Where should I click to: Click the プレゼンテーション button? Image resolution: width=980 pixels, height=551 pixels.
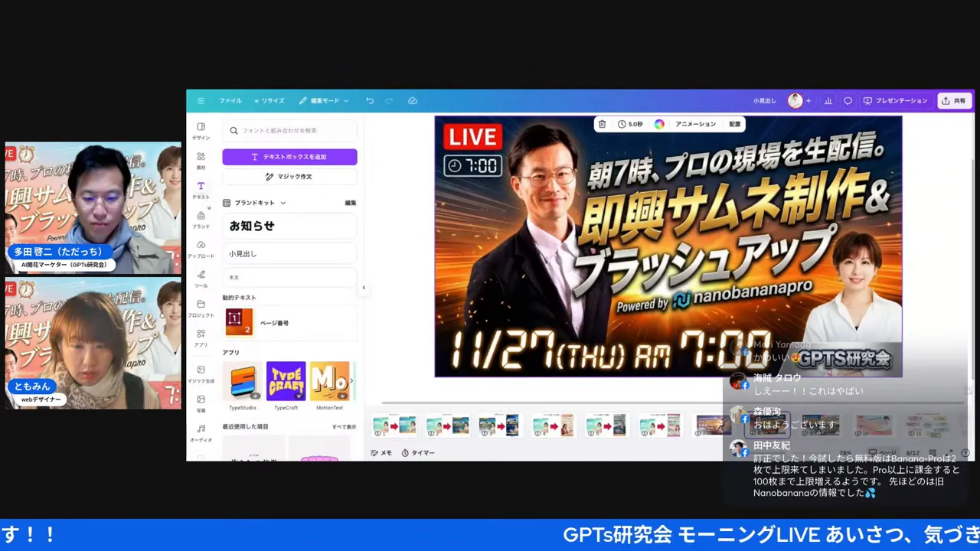coord(894,101)
